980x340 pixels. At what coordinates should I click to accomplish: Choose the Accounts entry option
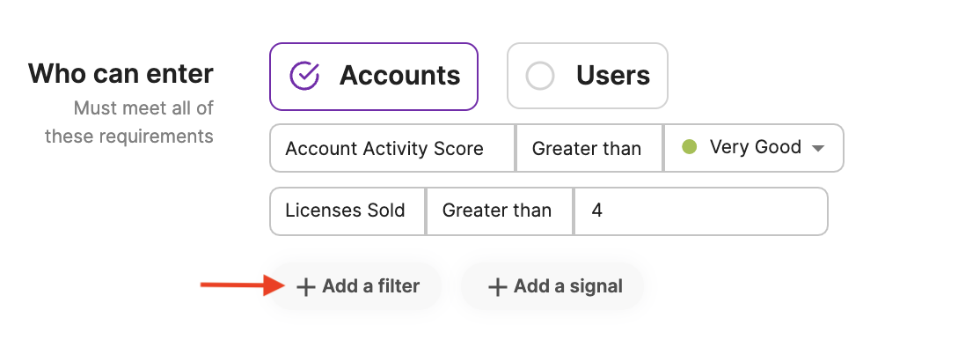(374, 76)
